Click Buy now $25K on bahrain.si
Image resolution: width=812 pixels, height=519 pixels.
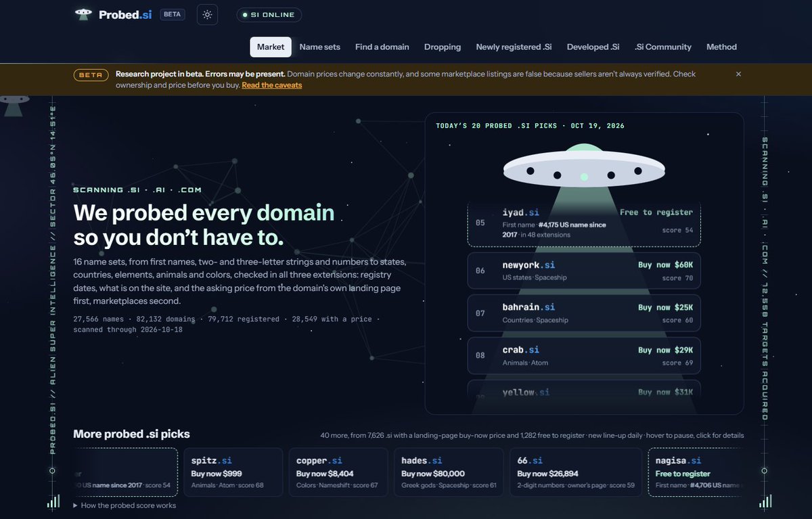pos(665,307)
